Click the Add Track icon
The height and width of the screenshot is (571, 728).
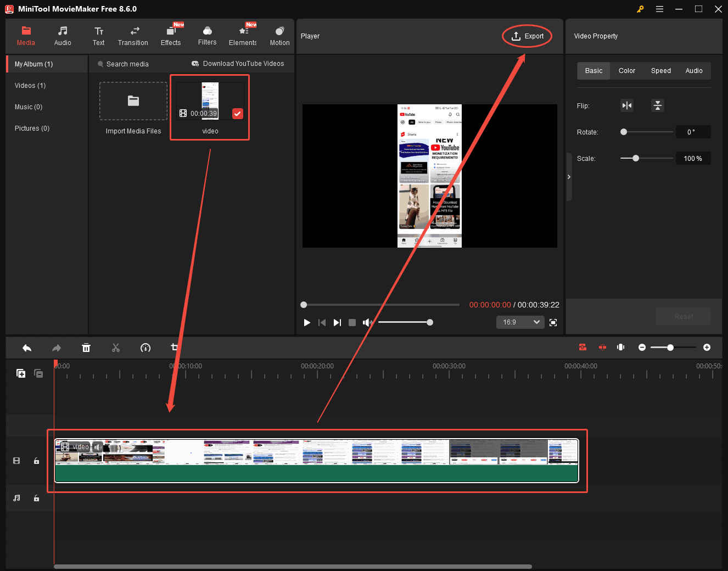[x=21, y=373]
